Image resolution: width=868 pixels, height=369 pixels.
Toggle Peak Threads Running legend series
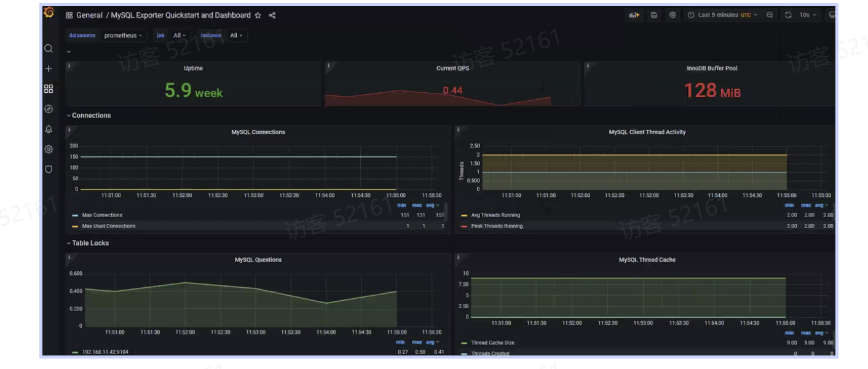coord(497,226)
